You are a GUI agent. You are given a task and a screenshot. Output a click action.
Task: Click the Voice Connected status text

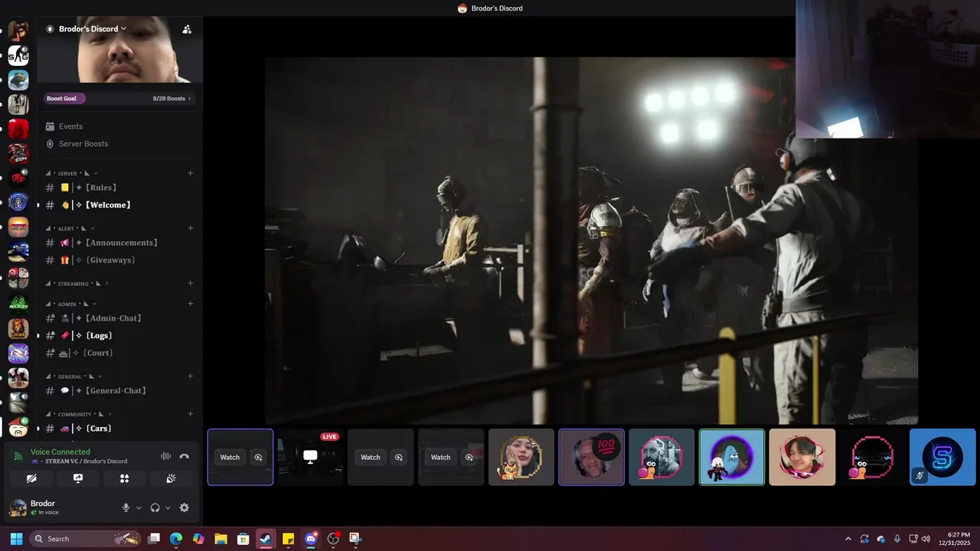tap(60, 452)
